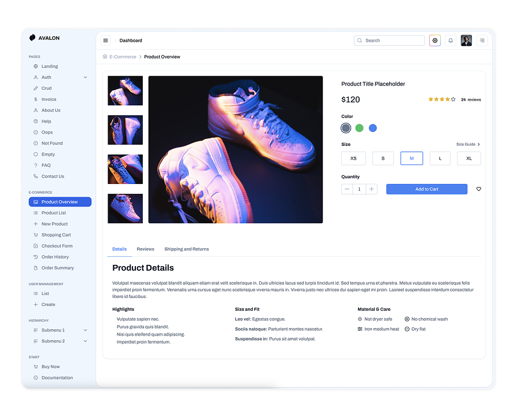Open the user avatar profile
The height and width of the screenshot is (420, 517).
[466, 40]
